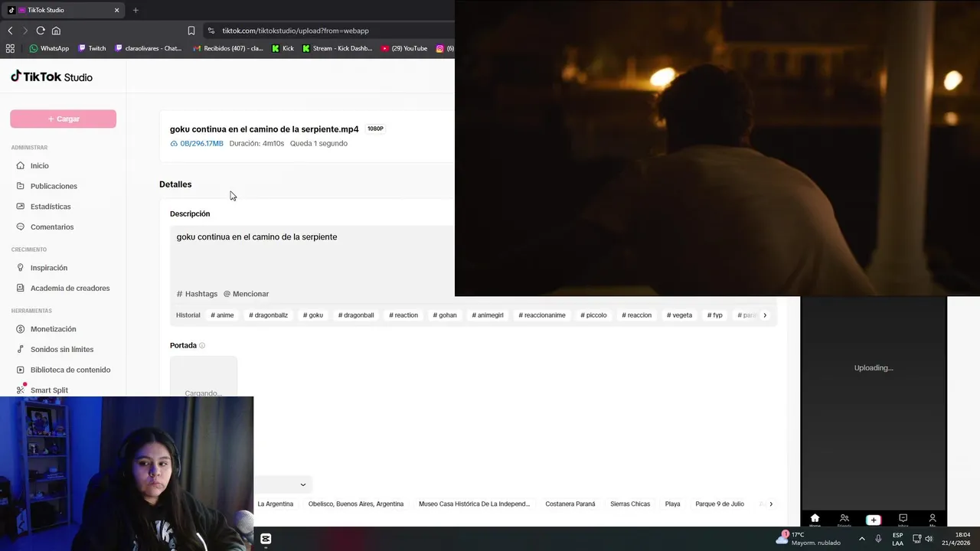Open Sonidos sin límites
Screen dimensions: 980x551
point(63,349)
